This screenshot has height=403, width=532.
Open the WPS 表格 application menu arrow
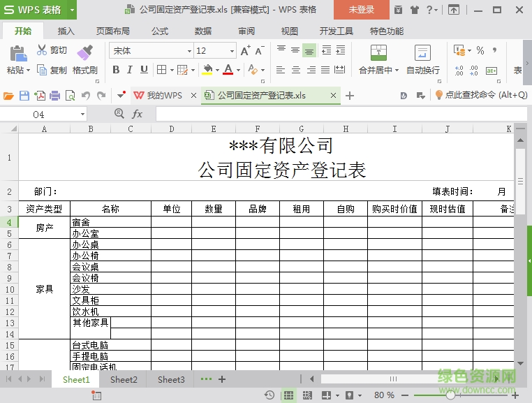tap(72, 10)
